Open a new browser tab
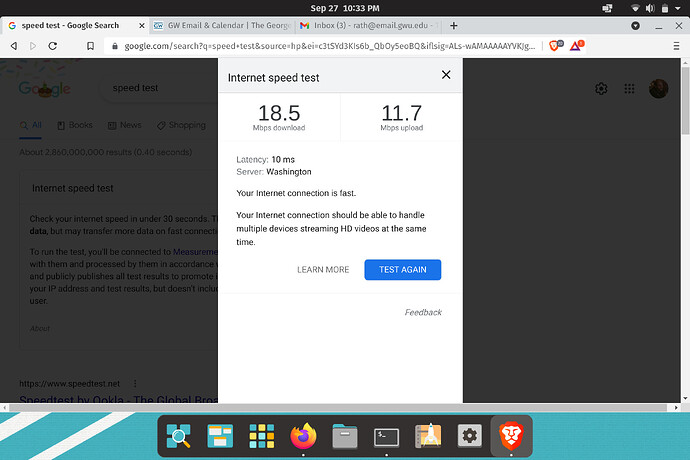The width and height of the screenshot is (690, 460). point(454,26)
